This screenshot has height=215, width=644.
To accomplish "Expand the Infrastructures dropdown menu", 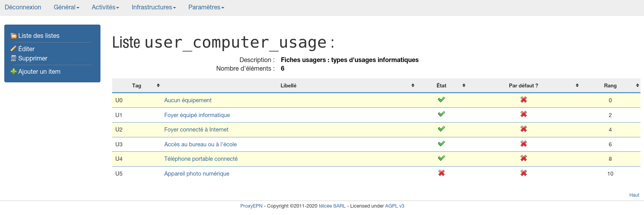I will click(x=153, y=7).
